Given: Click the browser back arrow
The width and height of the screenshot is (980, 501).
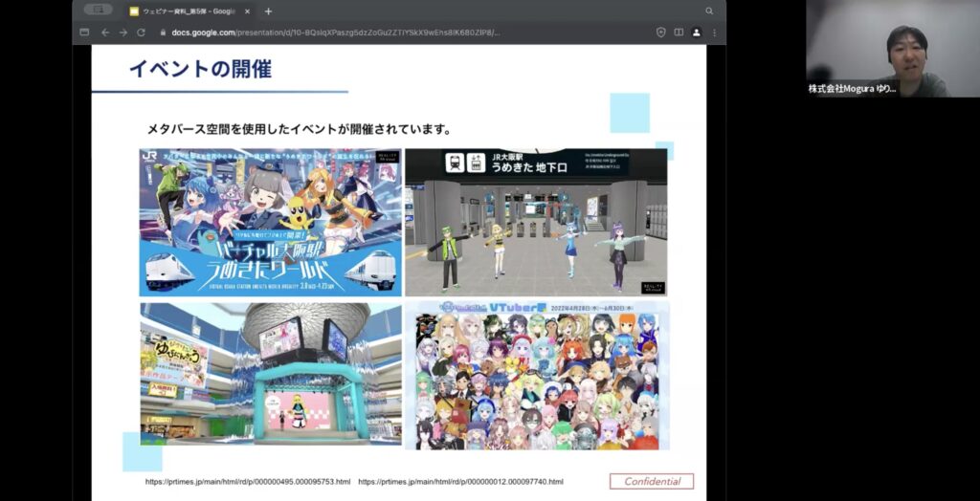Looking at the screenshot, I should click(x=105, y=33).
